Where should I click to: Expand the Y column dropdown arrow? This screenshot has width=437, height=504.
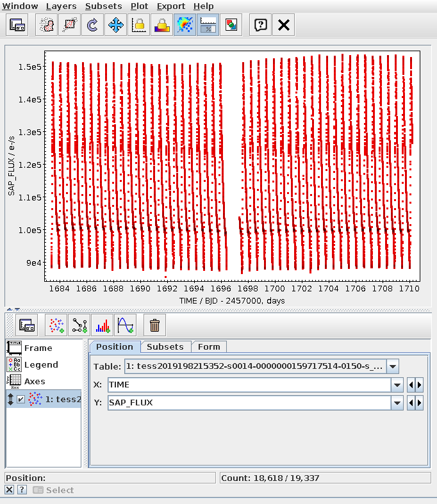[x=398, y=403]
